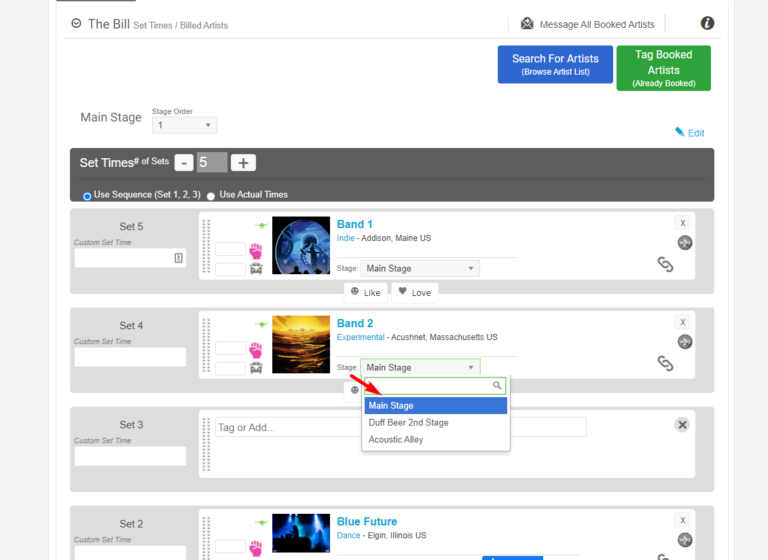Open the Stage Order dropdown

point(184,125)
